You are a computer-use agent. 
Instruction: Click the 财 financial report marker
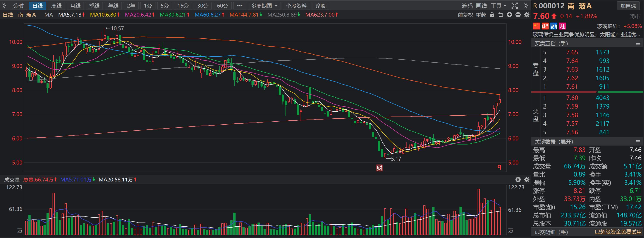[x=379, y=168]
